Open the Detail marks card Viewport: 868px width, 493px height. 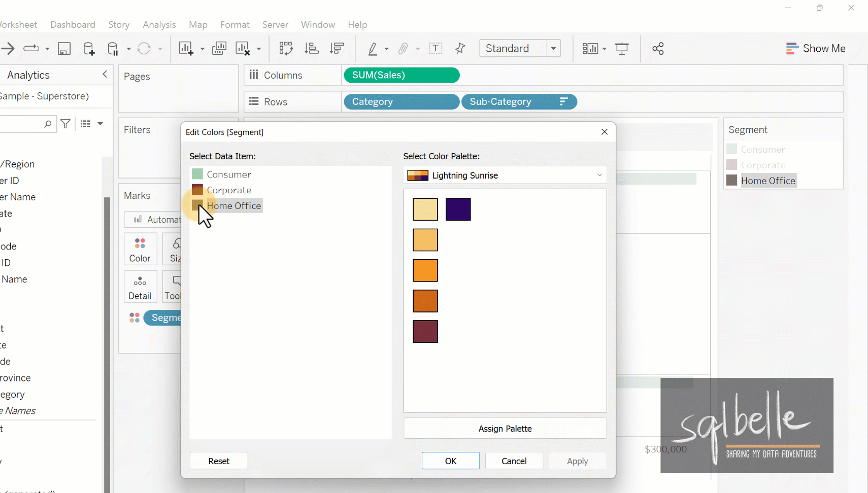tap(140, 287)
